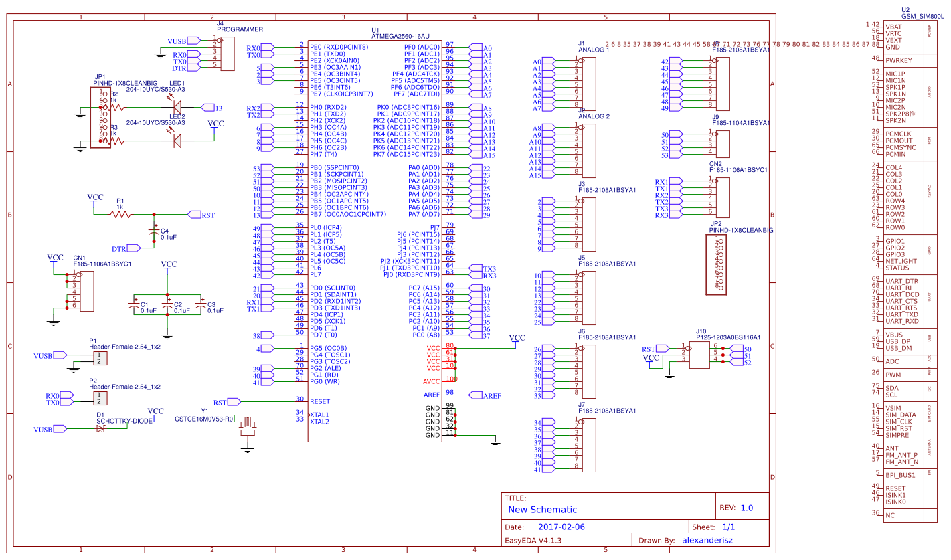Click capacitor C2 symbol
The height and width of the screenshot is (560, 951).
167,304
